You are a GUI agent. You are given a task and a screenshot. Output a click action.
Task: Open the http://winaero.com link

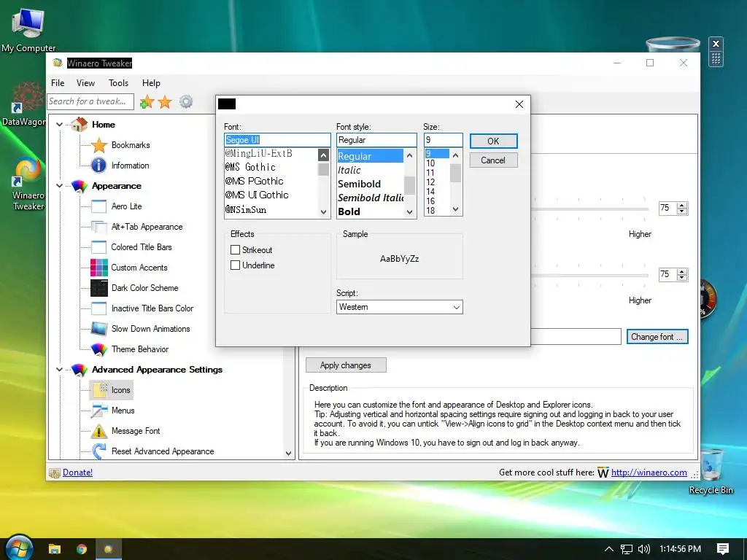(x=649, y=472)
